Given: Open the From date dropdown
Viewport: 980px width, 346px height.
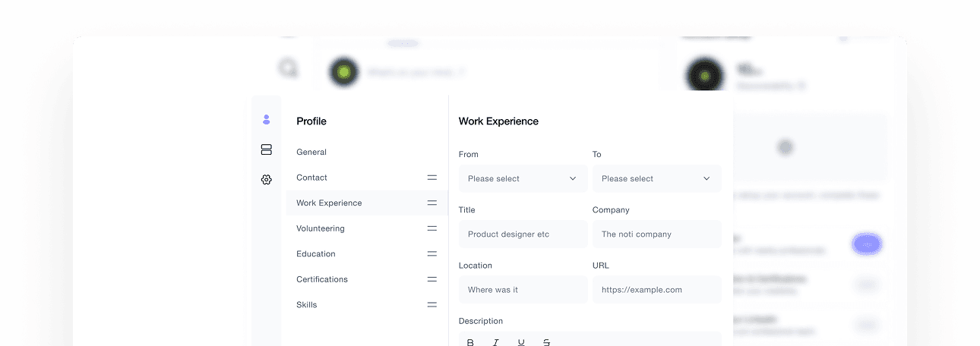Looking at the screenshot, I should click(x=523, y=178).
